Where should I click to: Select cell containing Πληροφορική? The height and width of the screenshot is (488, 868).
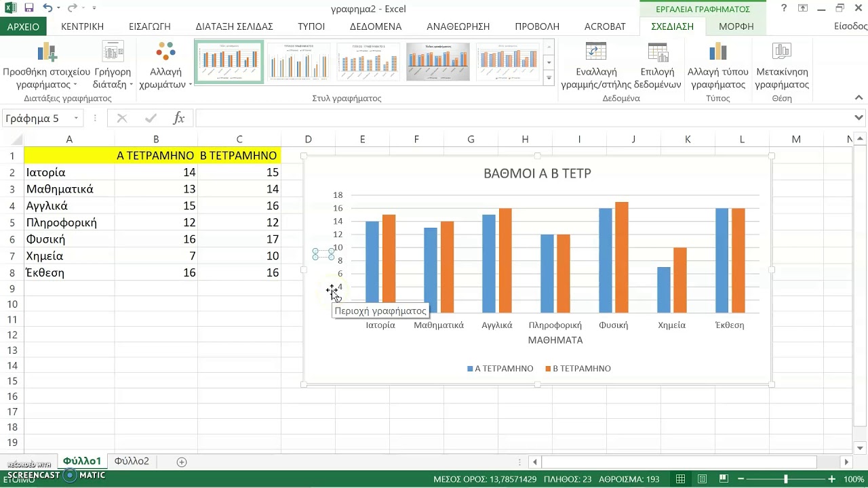click(69, 222)
